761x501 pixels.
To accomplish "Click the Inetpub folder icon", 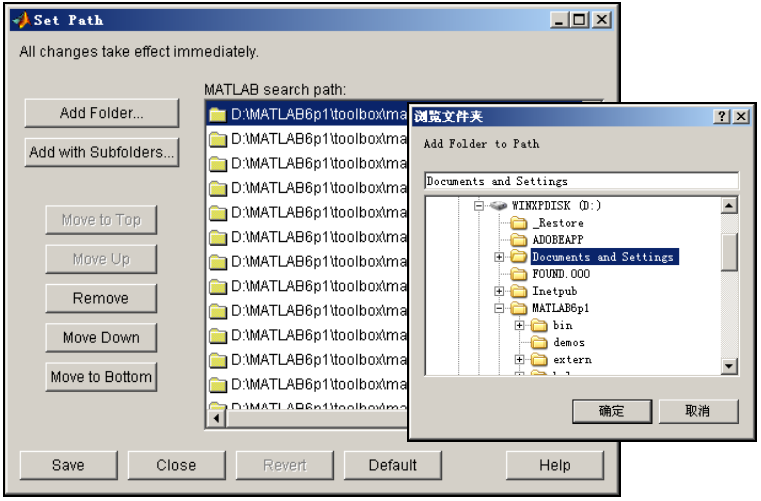I will pyautogui.click(x=518, y=291).
